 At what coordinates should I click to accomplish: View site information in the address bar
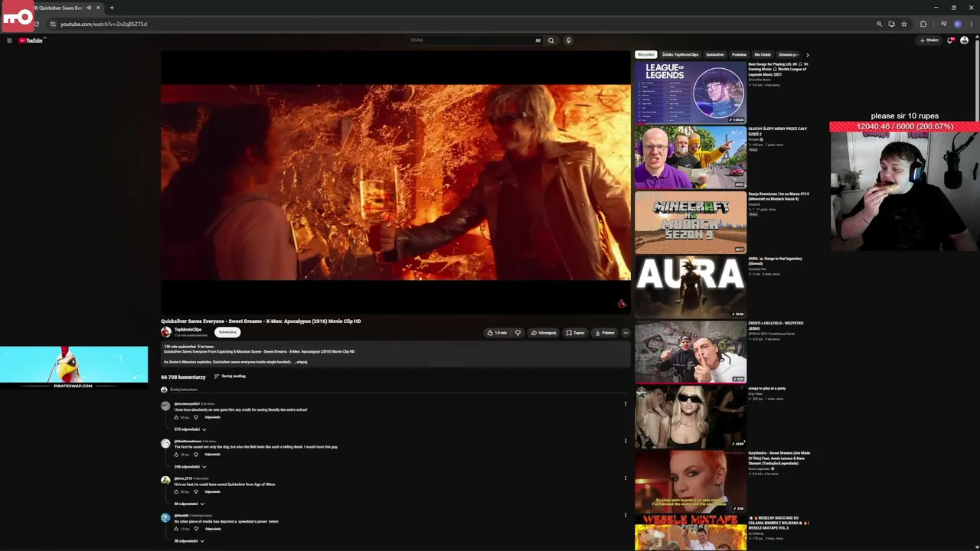point(53,24)
